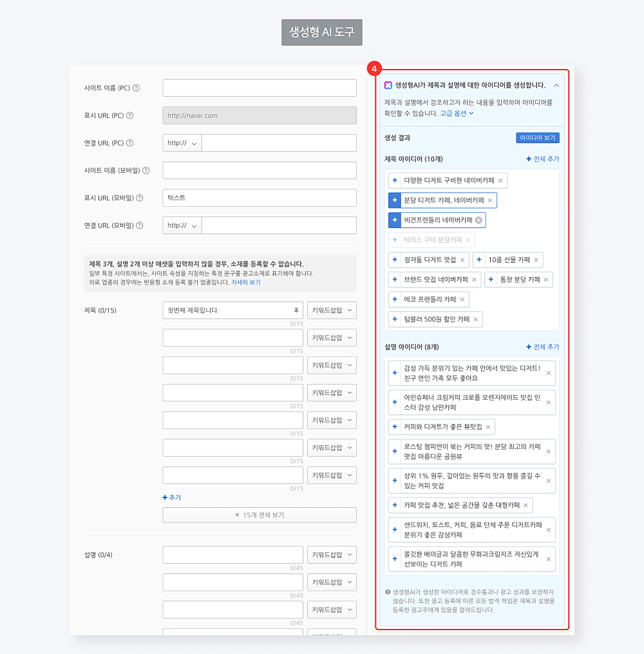Add description idea 상위 1% 원두
644x654 pixels.
[x=395, y=481]
